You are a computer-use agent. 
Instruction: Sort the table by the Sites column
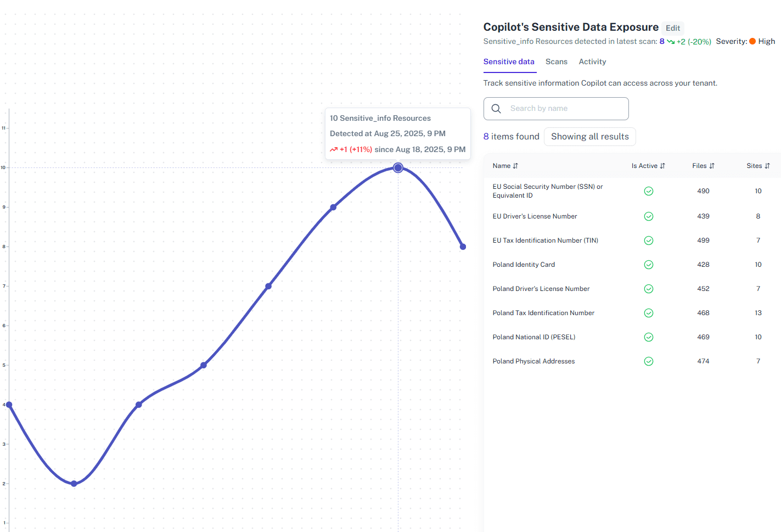point(766,165)
